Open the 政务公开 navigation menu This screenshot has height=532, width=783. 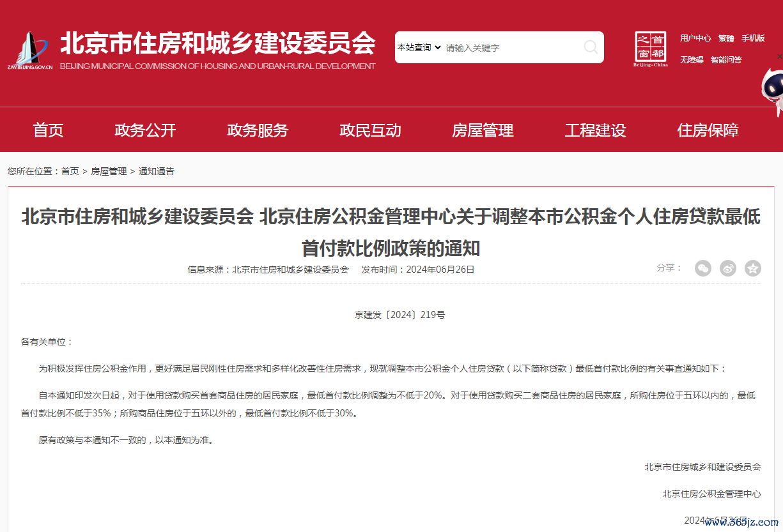coord(145,130)
